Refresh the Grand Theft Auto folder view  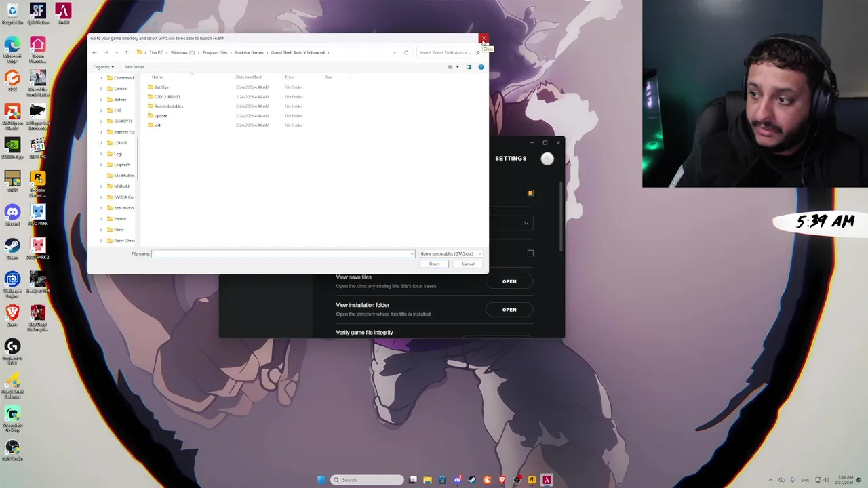[x=406, y=52]
